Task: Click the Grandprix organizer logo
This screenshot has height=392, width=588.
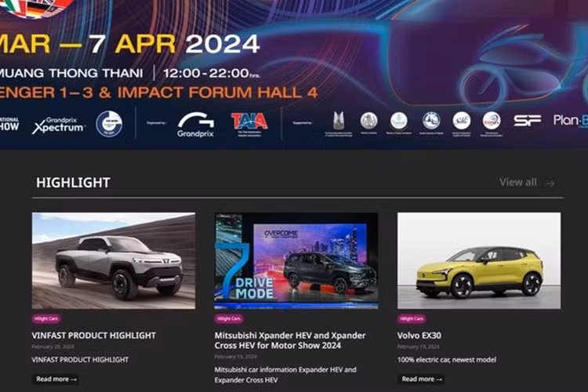Action: coord(195,123)
